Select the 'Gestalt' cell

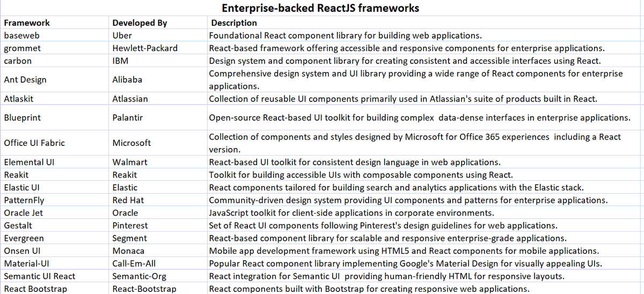click(55, 225)
